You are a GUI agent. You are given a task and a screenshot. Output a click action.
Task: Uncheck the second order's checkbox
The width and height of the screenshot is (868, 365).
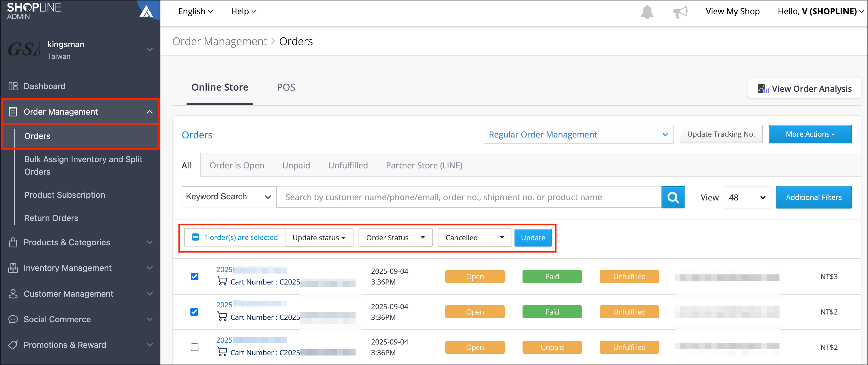point(195,312)
